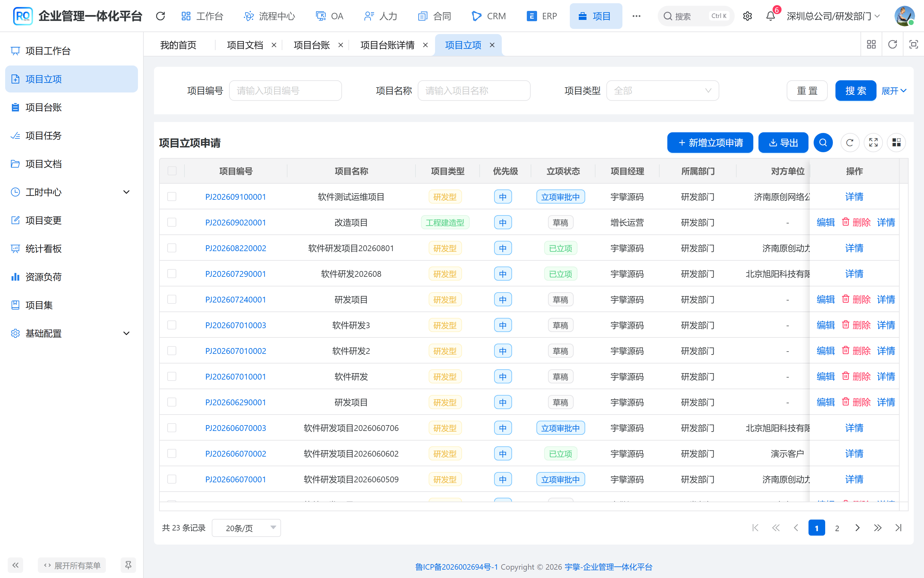Click the 新增立项申请 button

tap(710, 143)
